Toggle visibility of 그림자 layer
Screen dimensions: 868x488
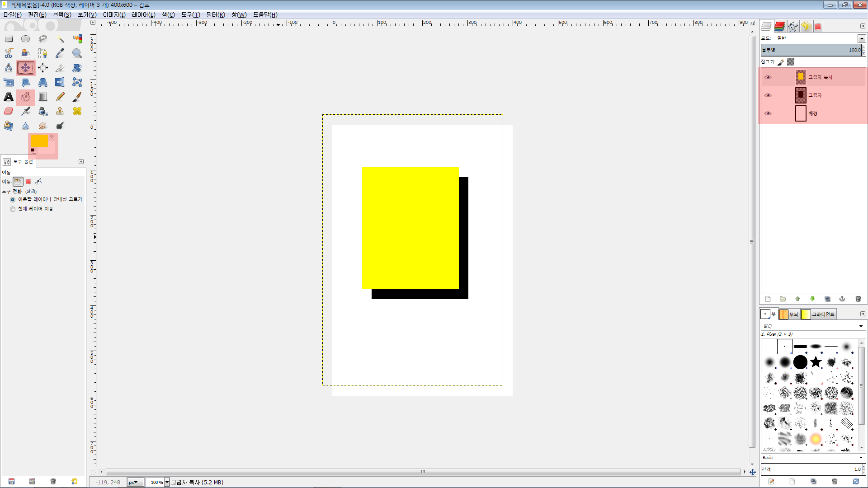click(768, 95)
